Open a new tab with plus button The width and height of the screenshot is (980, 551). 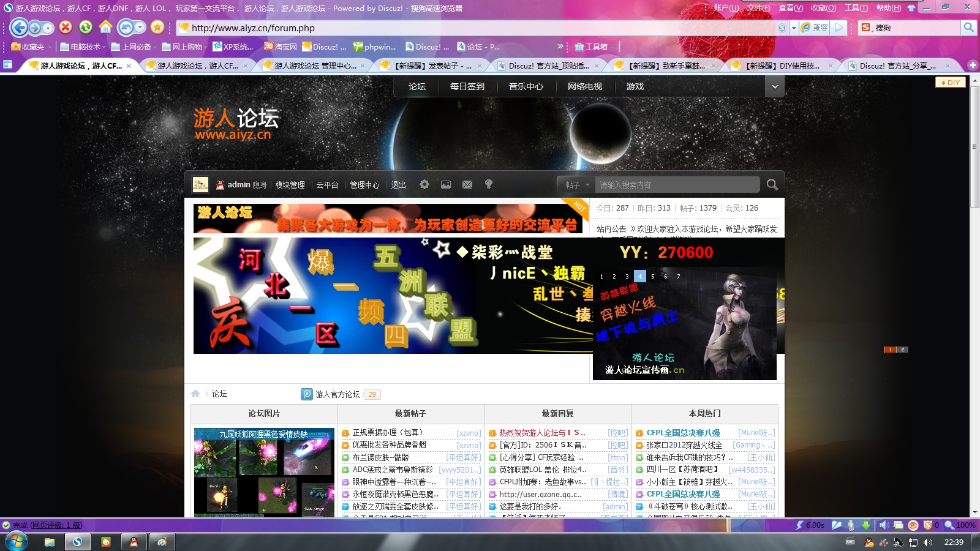[x=972, y=65]
